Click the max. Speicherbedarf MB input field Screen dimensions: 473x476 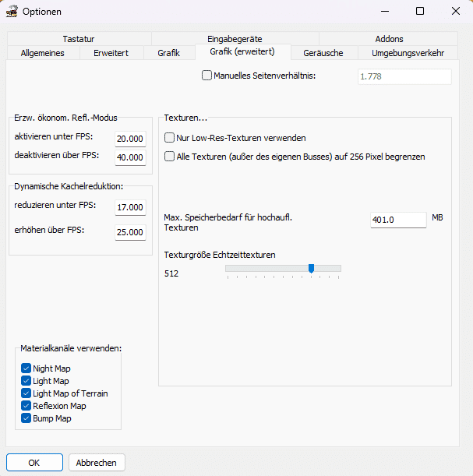[x=397, y=220]
